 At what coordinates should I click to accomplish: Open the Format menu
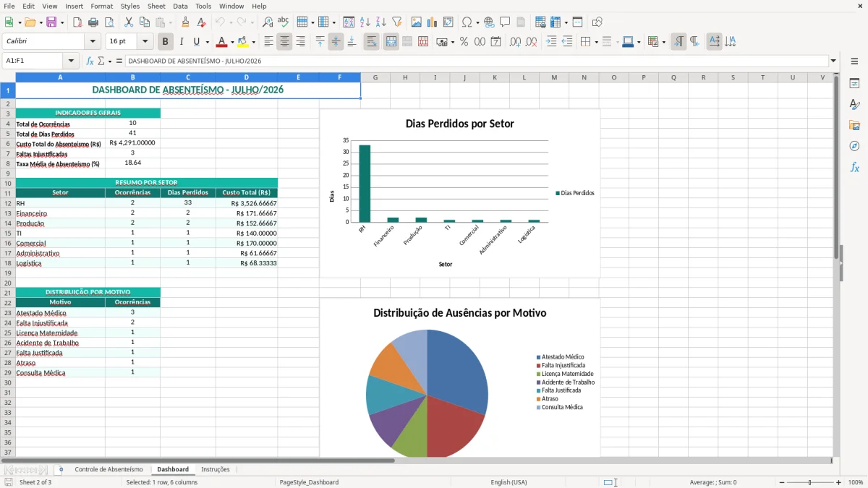click(x=101, y=6)
